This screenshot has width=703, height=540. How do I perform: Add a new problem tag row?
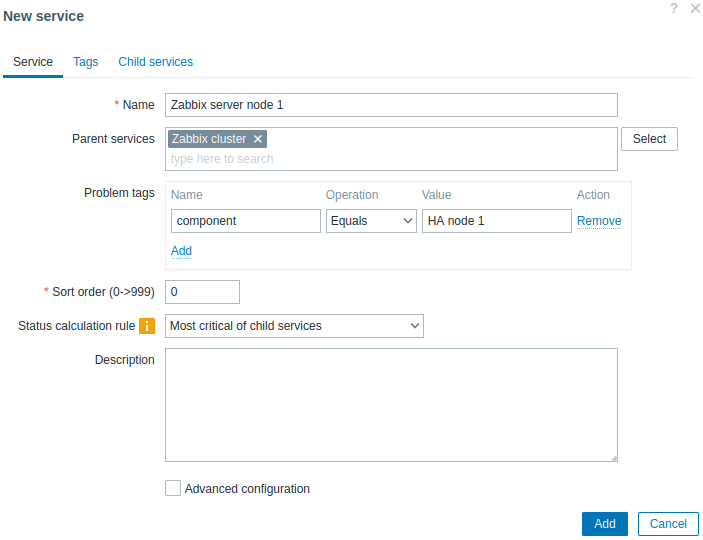tap(181, 251)
